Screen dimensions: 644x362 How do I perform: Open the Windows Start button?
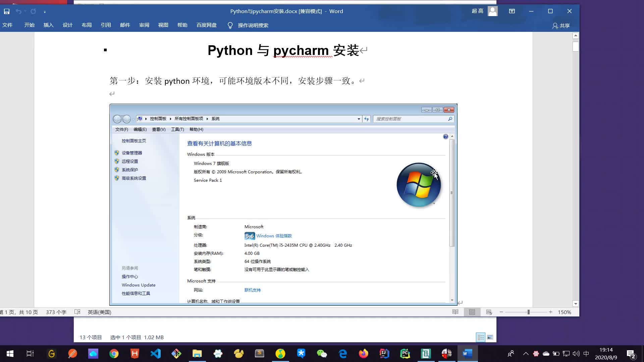[x=10, y=354]
